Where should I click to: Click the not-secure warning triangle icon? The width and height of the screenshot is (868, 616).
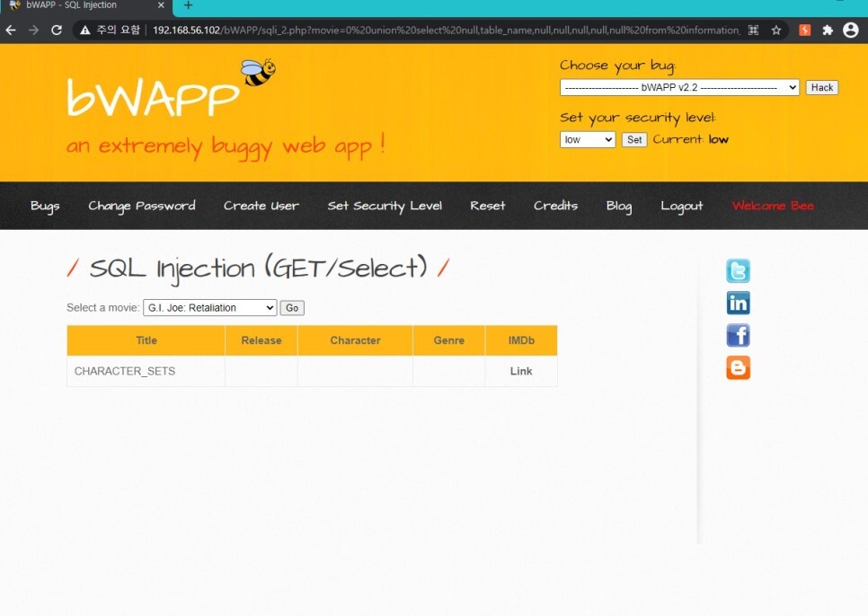84,30
